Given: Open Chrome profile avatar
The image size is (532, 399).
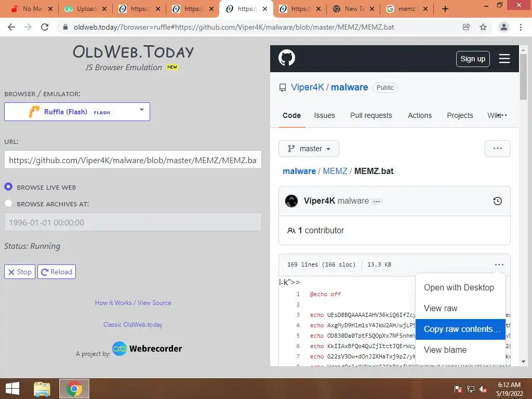Looking at the screenshot, I should 504,27.
